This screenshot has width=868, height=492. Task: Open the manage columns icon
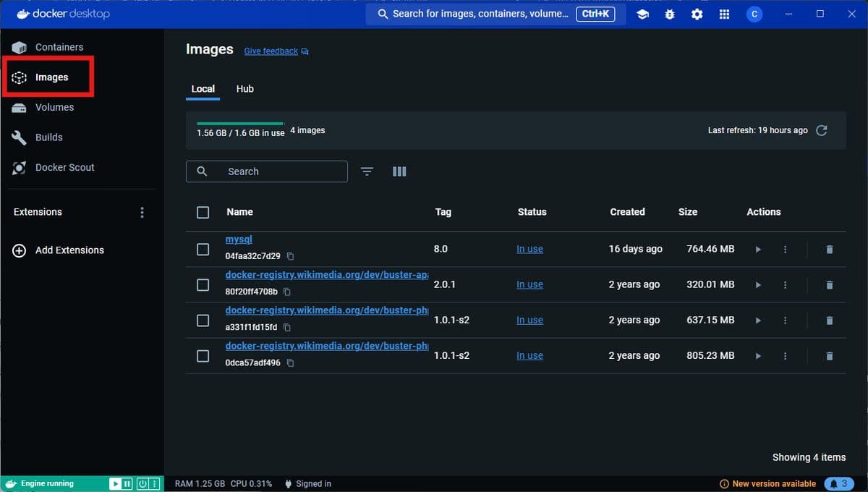(399, 171)
